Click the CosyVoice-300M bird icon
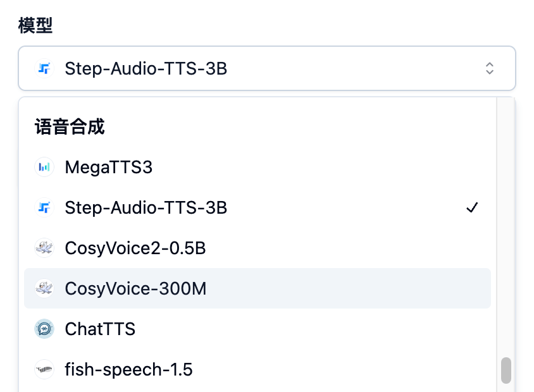Image resolution: width=534 pixels, height=392 pixels. coord(44,288)
